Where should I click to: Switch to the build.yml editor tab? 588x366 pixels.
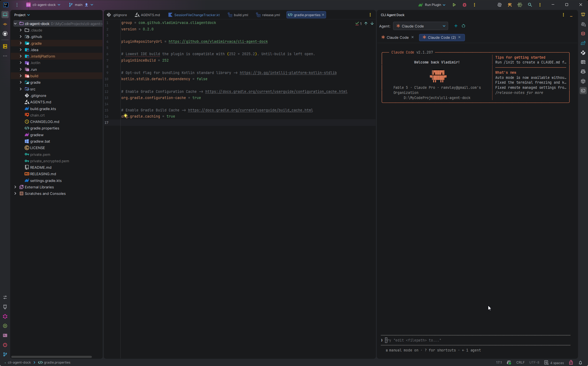pos(238,15)
